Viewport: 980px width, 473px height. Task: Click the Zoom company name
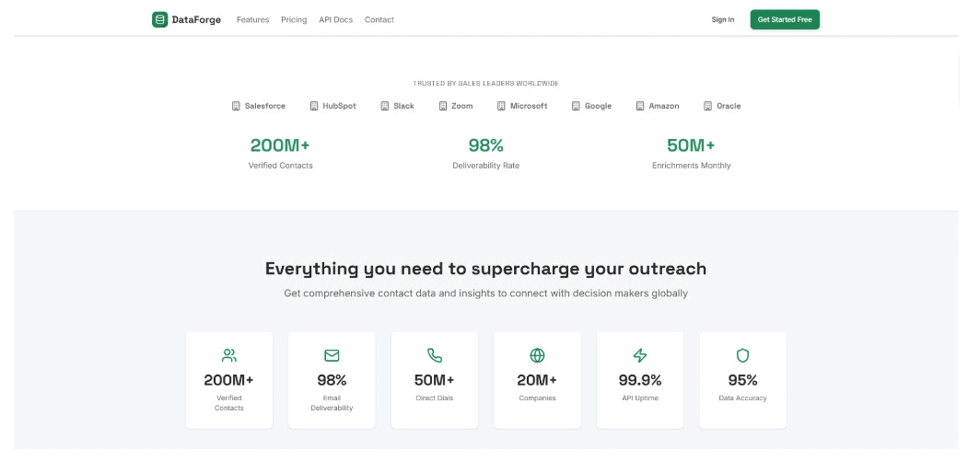click(461, 106)
